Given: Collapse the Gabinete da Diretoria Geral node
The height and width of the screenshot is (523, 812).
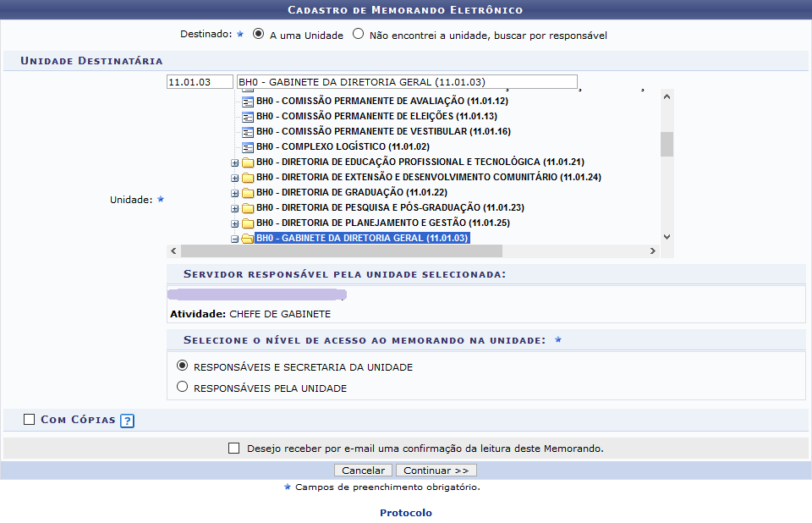Looking at the screenshot, I should point(234,239).
